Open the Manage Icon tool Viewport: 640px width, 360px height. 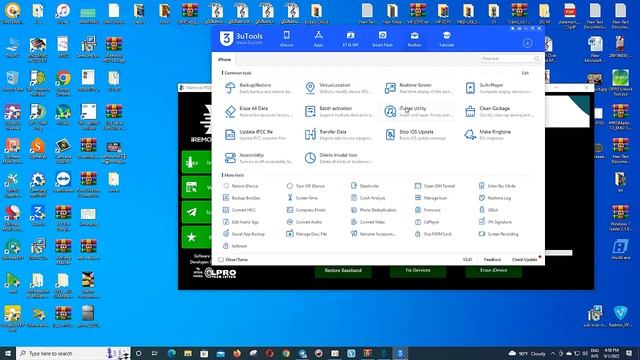431,198
